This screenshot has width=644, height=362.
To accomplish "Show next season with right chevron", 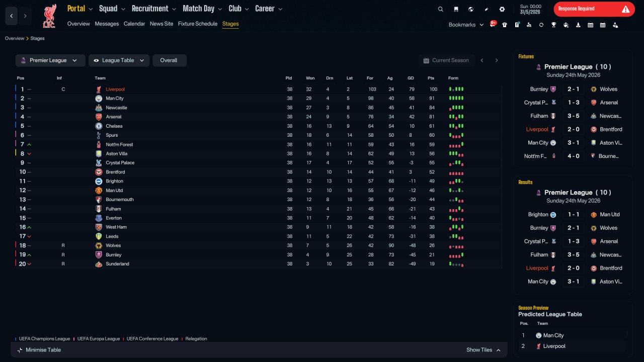I will pos(497,60).
